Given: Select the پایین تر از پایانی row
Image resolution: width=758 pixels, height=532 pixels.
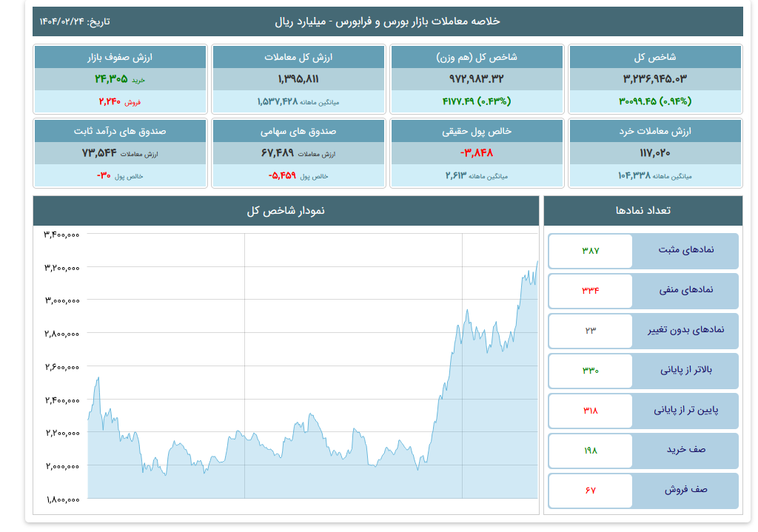Looking at the screenshot, I should 643,411.
